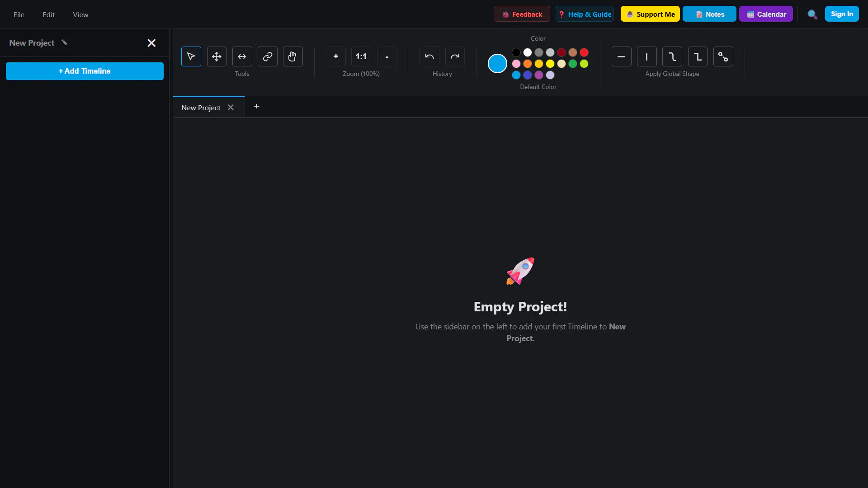Activate the link connection tool
This screenshot has width=868, height=488.
click(268, 56)
